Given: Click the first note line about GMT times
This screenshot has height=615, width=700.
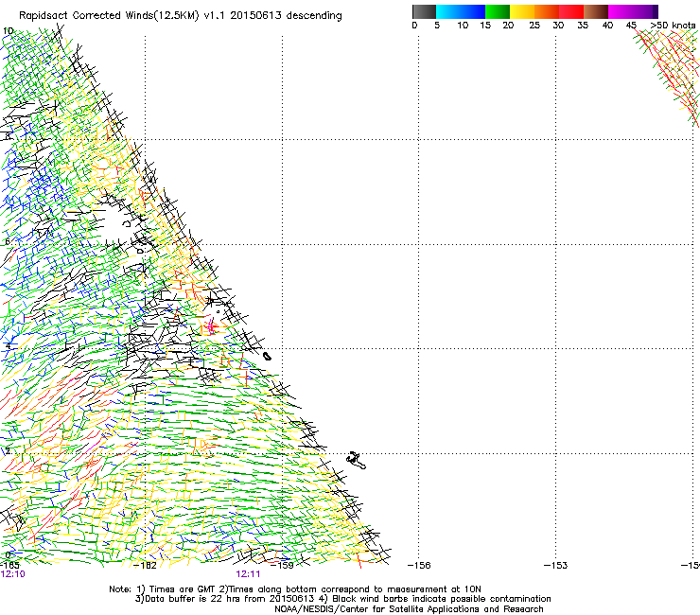Looking at the screenshot, I should (295, 589).
